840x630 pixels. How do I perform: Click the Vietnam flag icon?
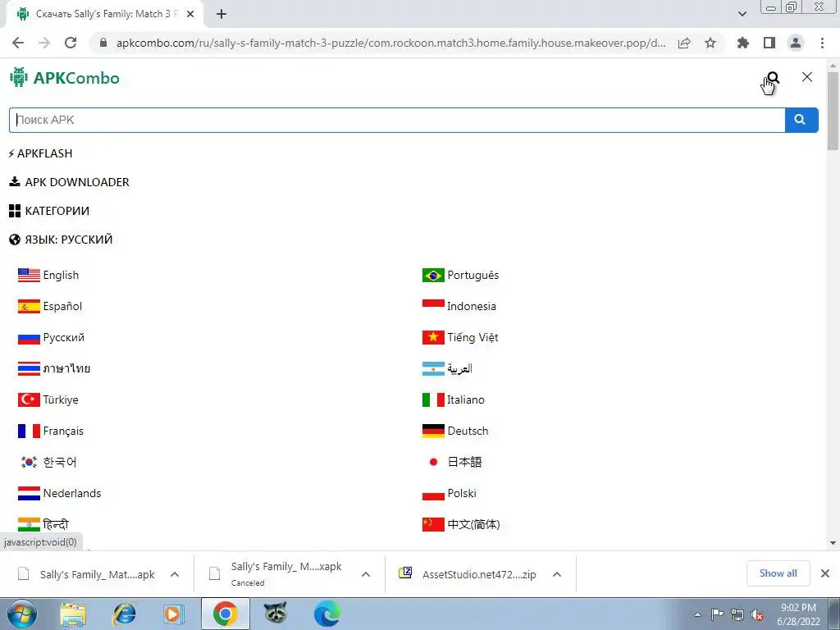[x=433, y=337]
